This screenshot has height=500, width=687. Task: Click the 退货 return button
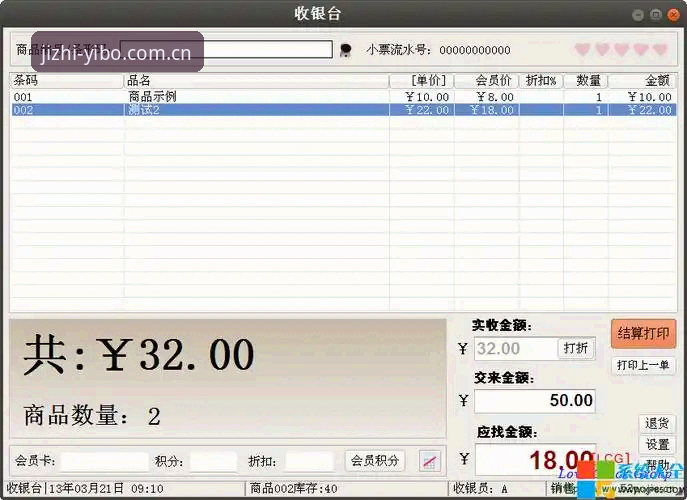[x=657, y=423]
